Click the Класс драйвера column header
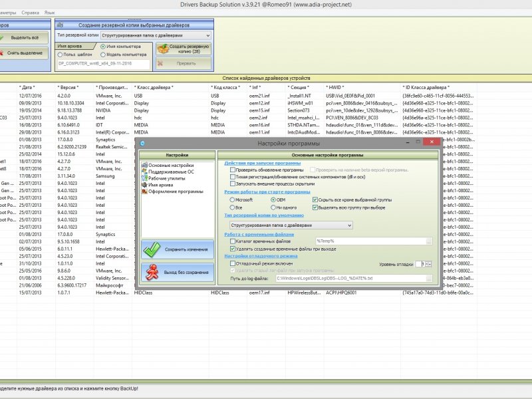Screen dimensions: 532x399 pyautogui.click(x=154, y=88)
